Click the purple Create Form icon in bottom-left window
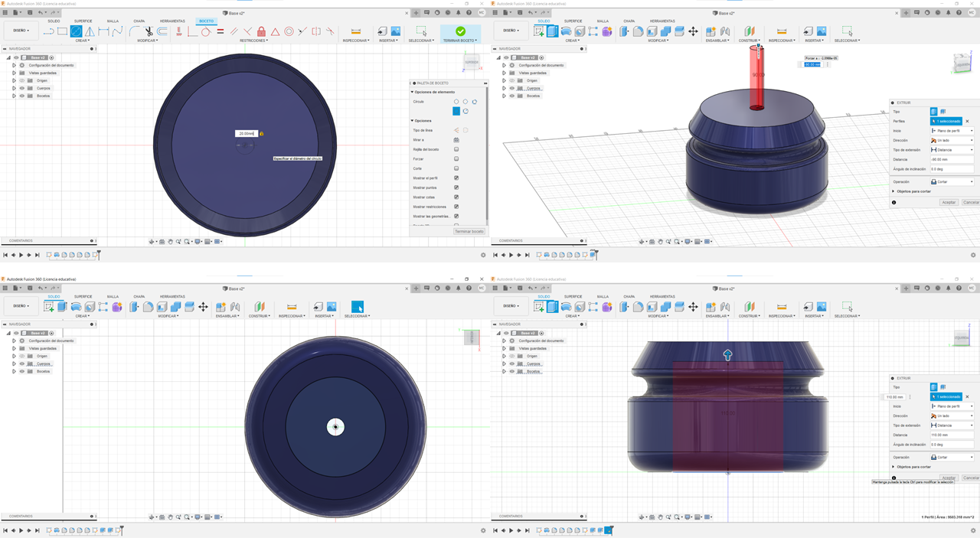 pos(117,307)
